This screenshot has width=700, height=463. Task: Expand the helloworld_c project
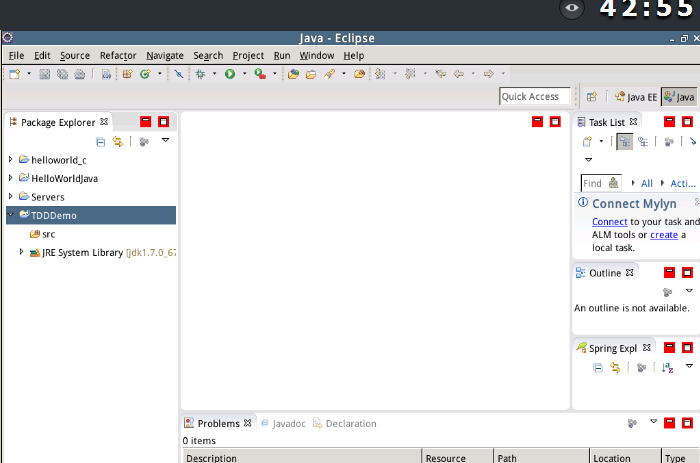coord(11,159)
